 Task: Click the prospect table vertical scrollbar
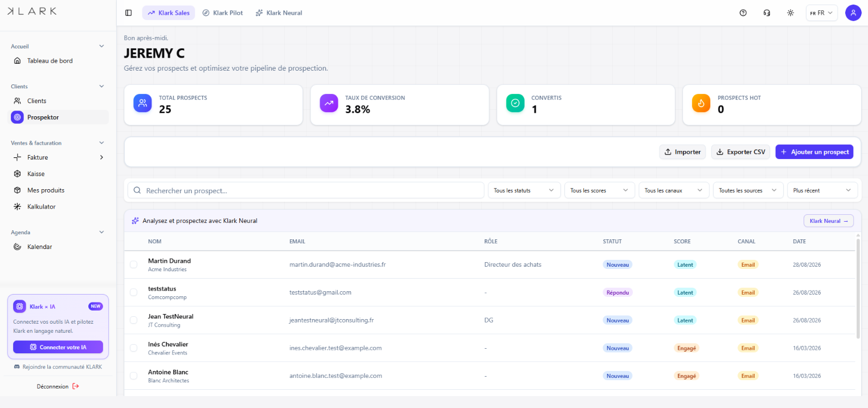click(857, 288)
